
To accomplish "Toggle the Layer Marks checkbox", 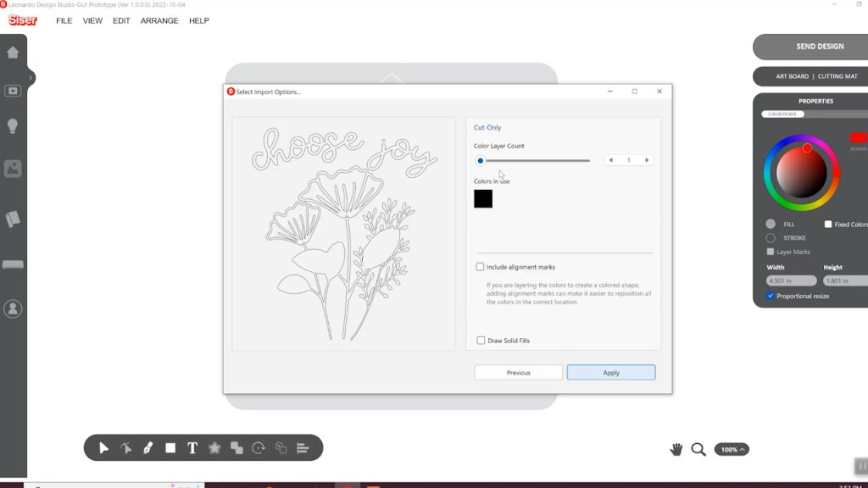I will 770,252.
